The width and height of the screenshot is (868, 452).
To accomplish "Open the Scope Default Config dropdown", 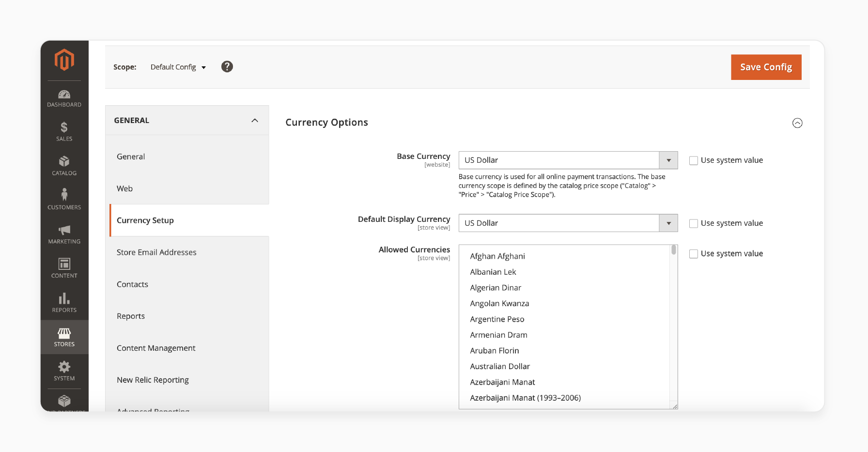I will [178, 67].
